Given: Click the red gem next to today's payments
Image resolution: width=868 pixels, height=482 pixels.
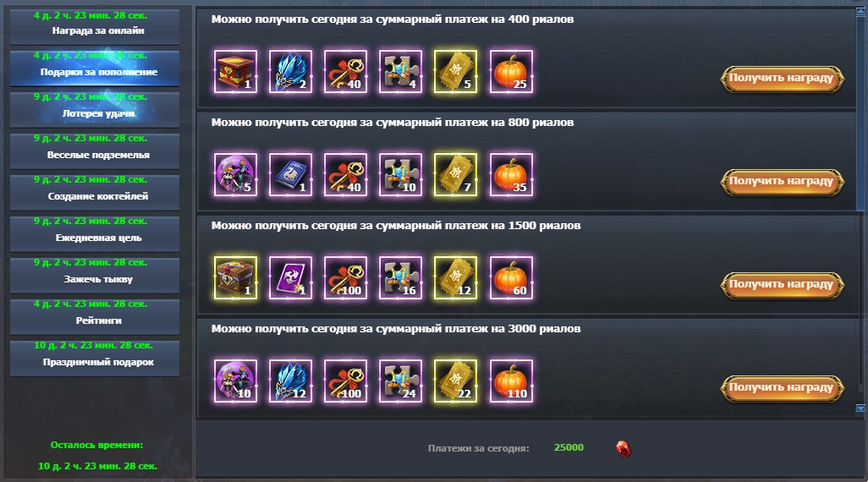Looking at the screenshot, I should (624, 448).
